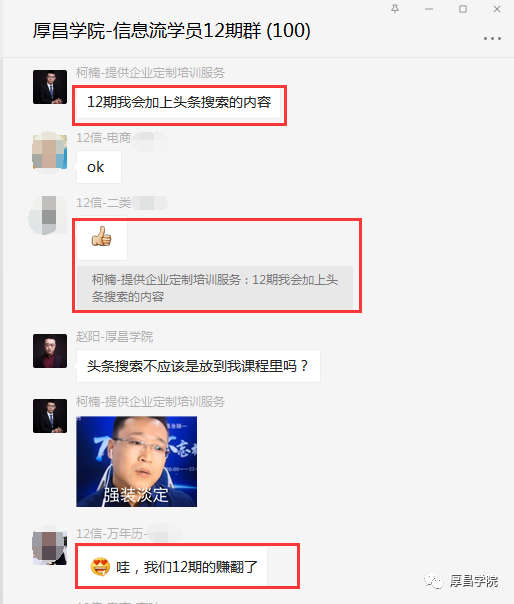This screenshot has width=514, height=604.
Task: Select message 头条搜索不应该是放到我课程里吗
Action: [198, 366]
